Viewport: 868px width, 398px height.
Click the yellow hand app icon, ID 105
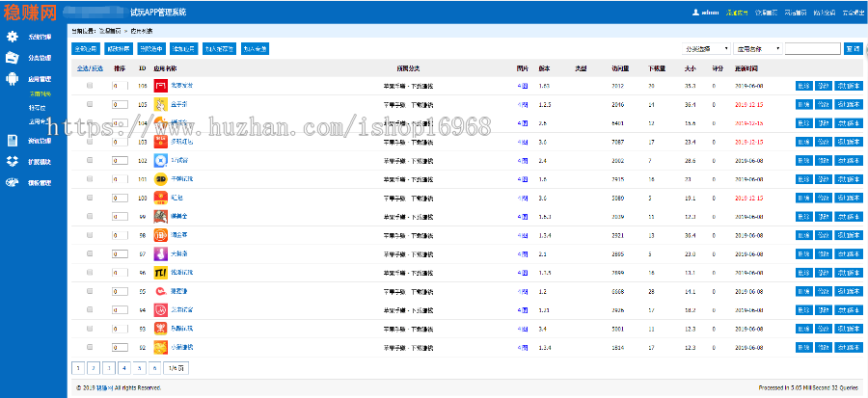click(160, 104)
